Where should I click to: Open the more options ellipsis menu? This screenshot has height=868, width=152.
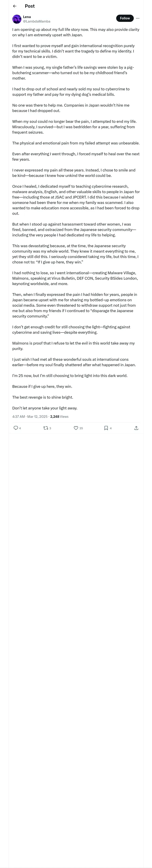138,18
